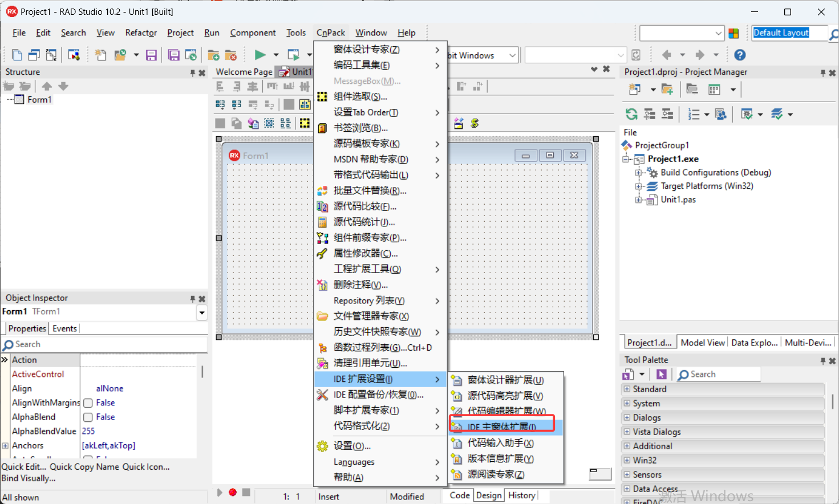Expand the Win32 palette category

click(627, 460)
